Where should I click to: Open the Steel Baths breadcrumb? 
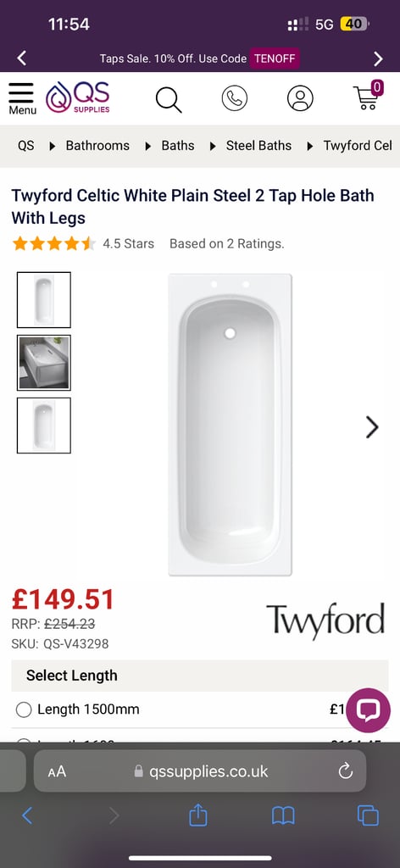[258, 146]
